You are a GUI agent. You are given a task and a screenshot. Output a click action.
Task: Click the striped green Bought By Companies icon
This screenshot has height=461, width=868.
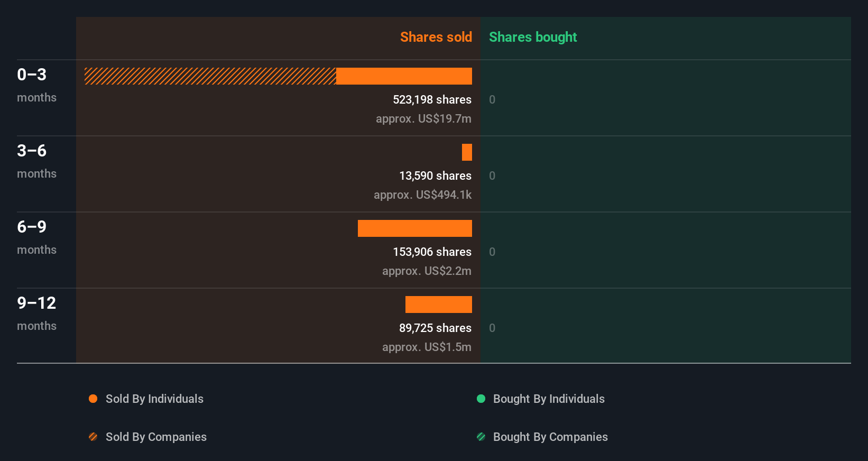pos(481,437)
